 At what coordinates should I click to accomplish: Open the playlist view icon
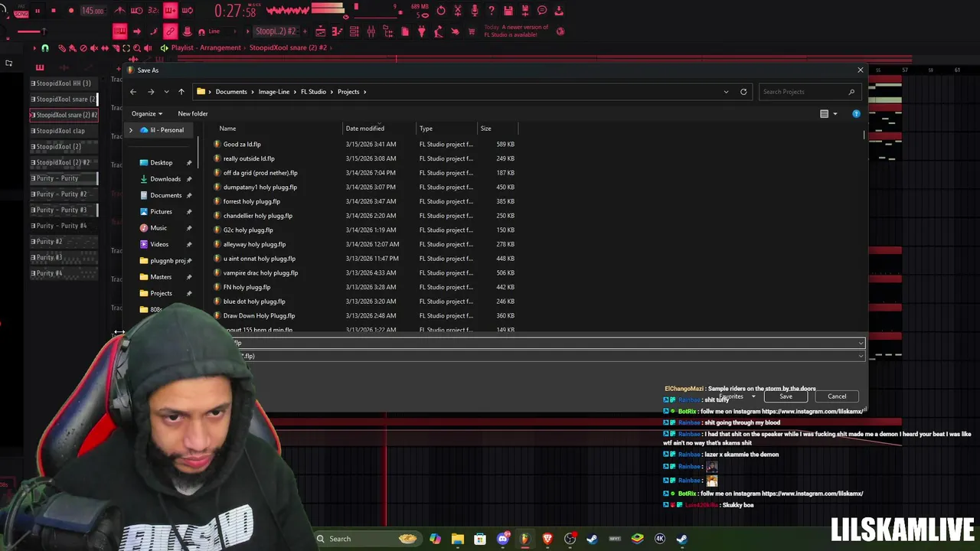320,31
